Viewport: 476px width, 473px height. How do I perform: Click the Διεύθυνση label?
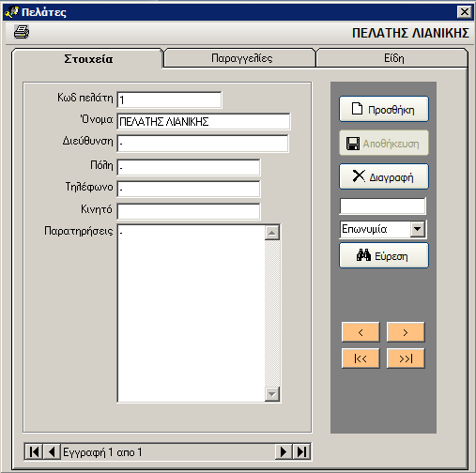tap(87, 141)
